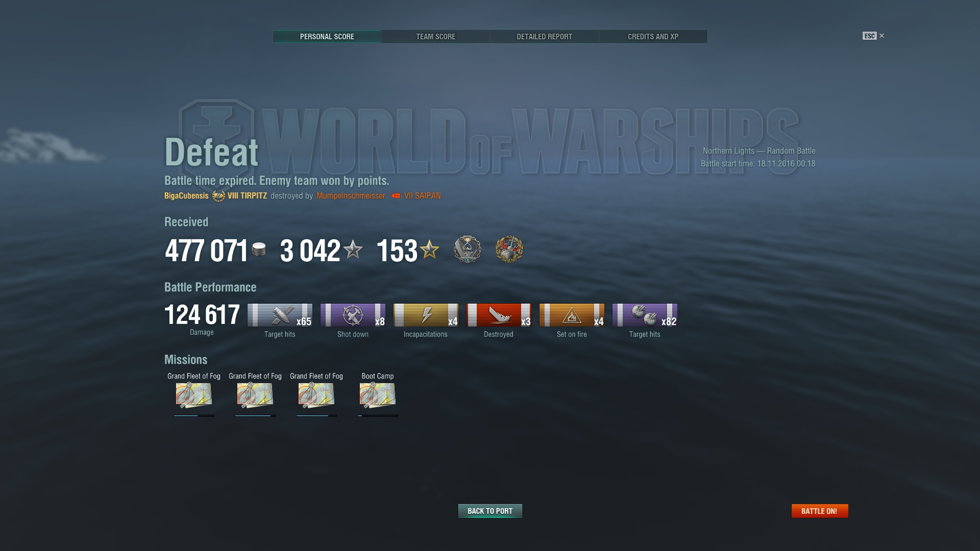Click the first achievement medal with hourglass
980x551 pixels.
point(468,249)
